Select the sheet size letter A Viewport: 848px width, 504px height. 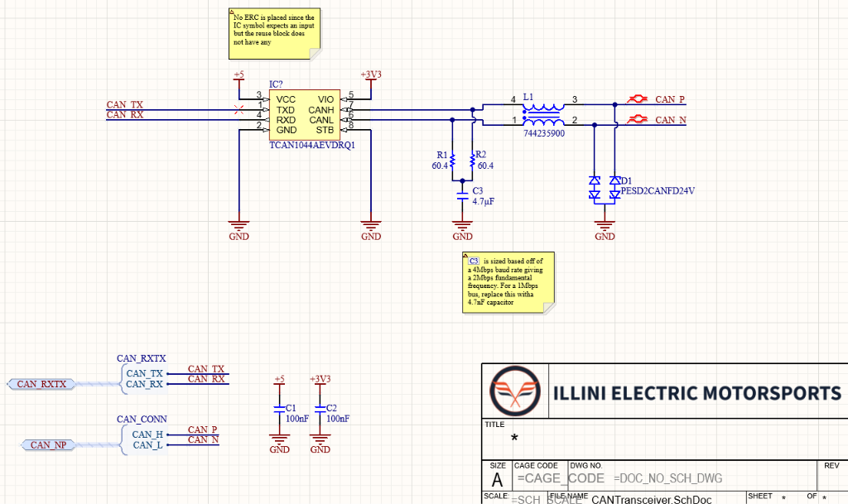[497, 480]
